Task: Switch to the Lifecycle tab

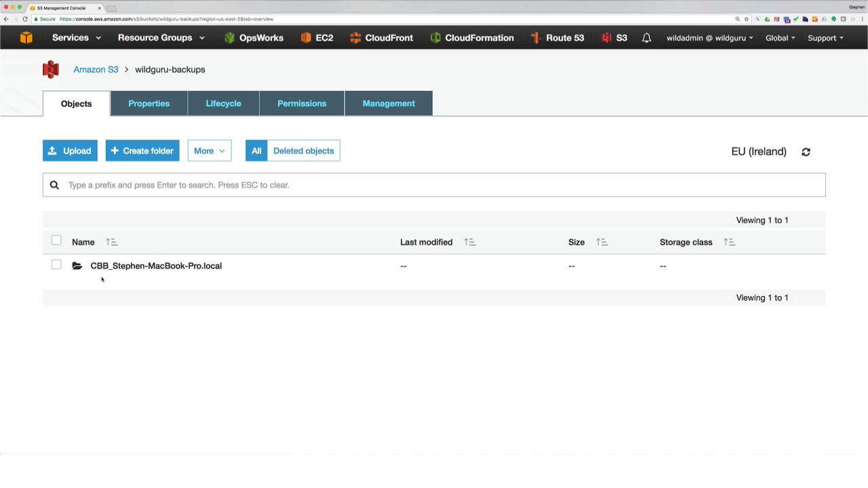Action: (x=223, y=104)
